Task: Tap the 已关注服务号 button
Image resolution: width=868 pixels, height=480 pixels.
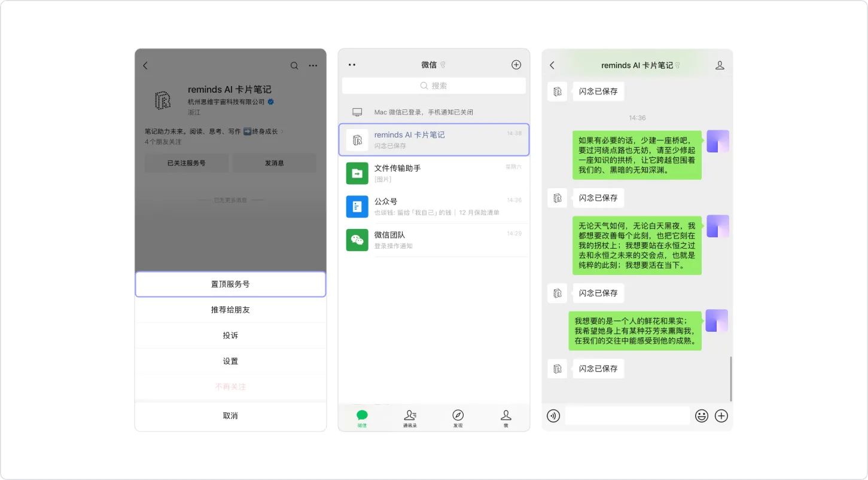Action: tap(186, 163)
